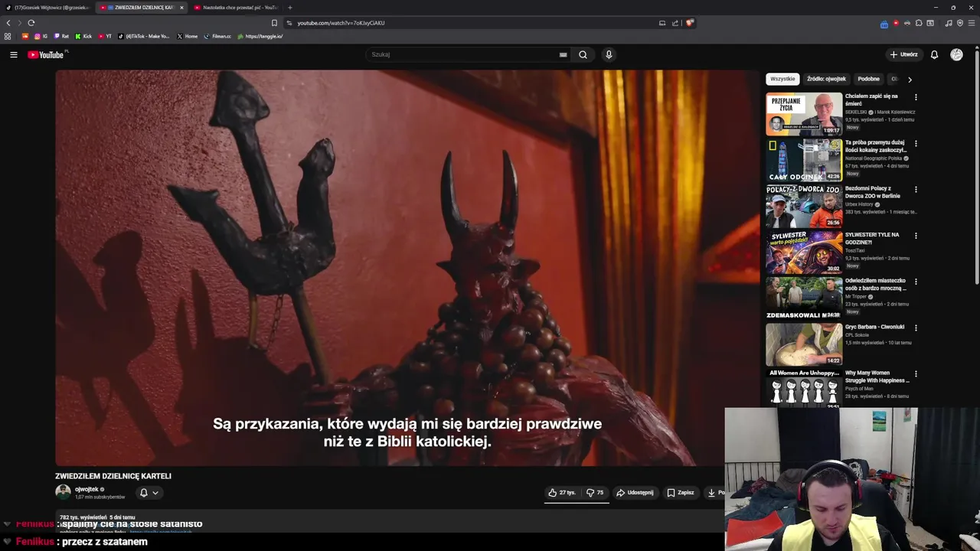Image resolution: width=980 pixels, height=551 pixels.
Task: Open the Odwiedziłem miasteczko osób video title
Action: point(876,285)
